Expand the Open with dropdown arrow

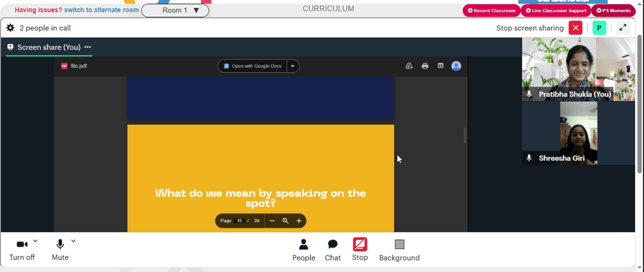[293, 66]
